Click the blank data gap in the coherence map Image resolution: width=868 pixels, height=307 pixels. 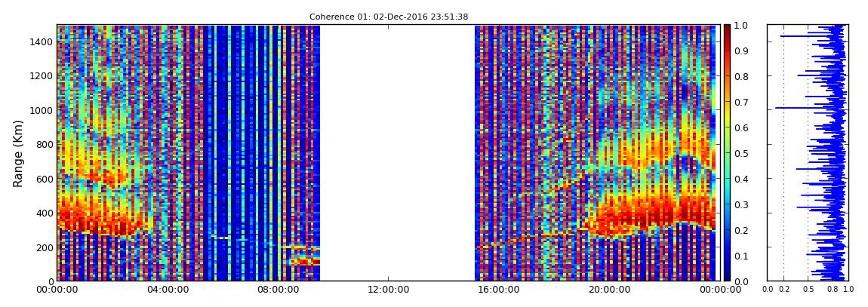tap(397, 152)
